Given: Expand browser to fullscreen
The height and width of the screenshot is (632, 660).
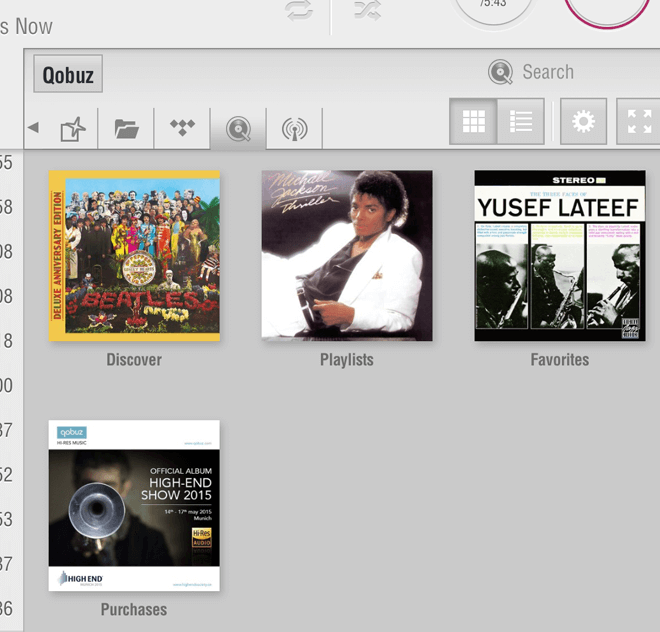Looking at the screenshot, I should tap(638, 122).
